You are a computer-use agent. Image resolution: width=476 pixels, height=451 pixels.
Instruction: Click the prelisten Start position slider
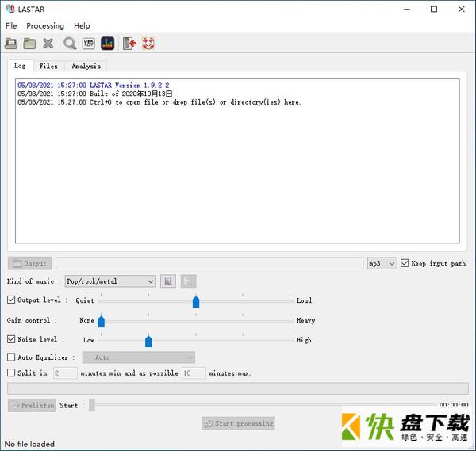[92, 405]
